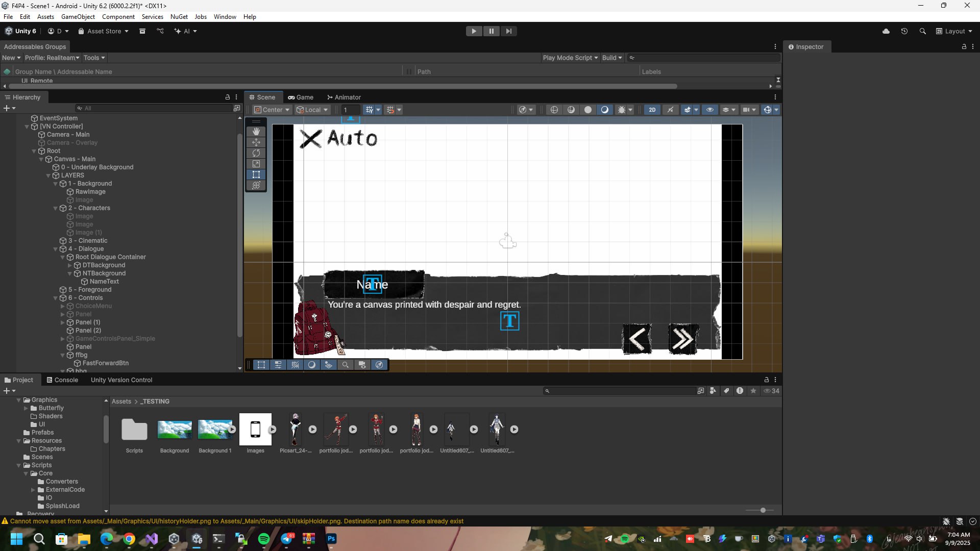Image resolution: width=980 pixels, height=551 pixels.
Task: Open the Play Mode Script dropdown
Action: coord(570,58)
